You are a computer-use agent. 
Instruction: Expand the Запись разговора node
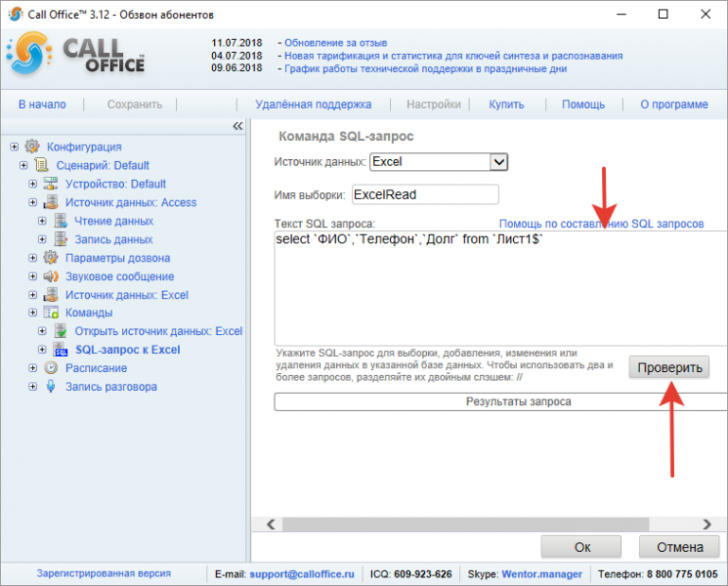coord(33,386)
